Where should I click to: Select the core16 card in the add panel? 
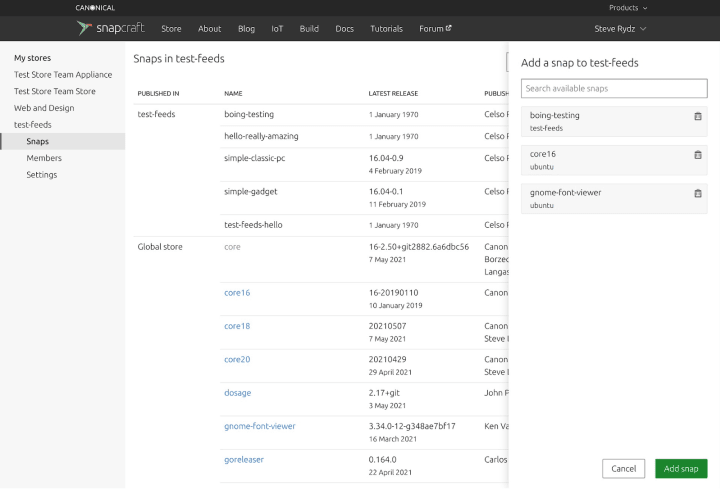pos(614,160)
